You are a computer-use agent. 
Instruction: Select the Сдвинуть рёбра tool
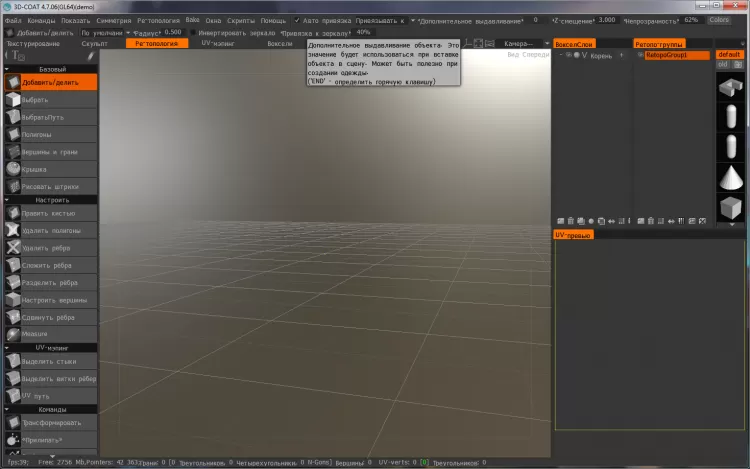pyautogui.click(x=51, y=317)
